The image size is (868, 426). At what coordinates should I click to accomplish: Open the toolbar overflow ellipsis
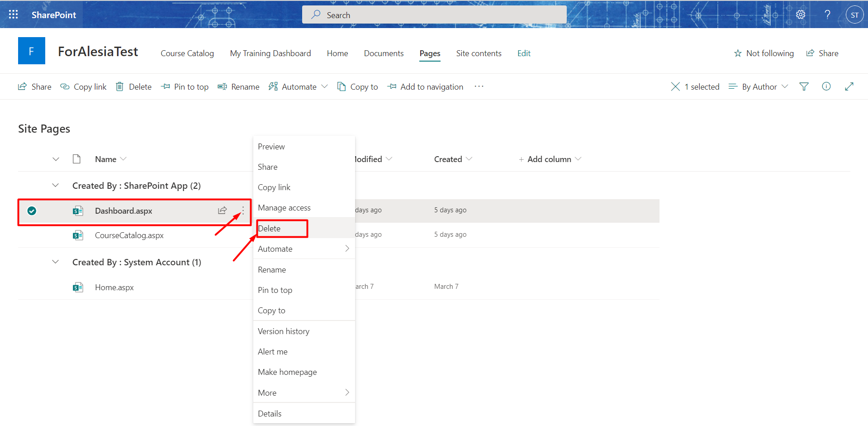[x=479, y=86]
